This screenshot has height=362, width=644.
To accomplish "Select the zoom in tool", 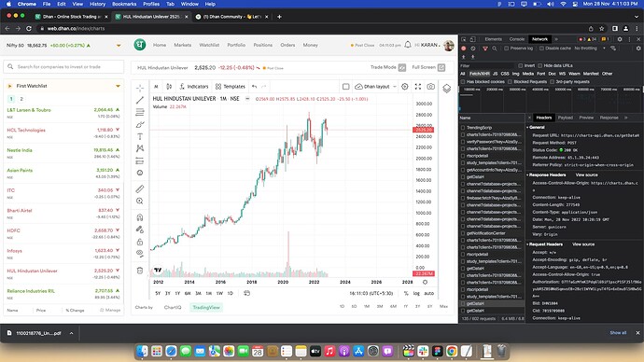I will point(140,202).
